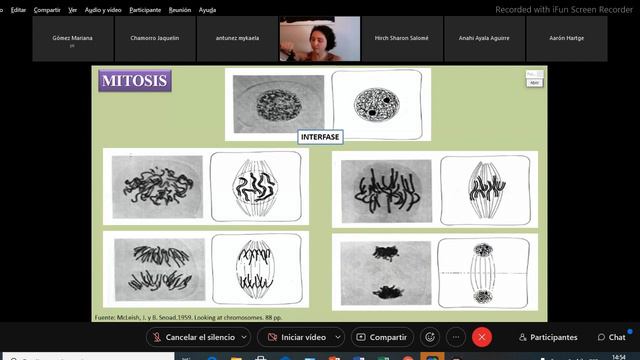Select Aarón Hartge participant tile
Image resolution: width=640 pixels, height=360 pixels.
[x=567, y=39]
